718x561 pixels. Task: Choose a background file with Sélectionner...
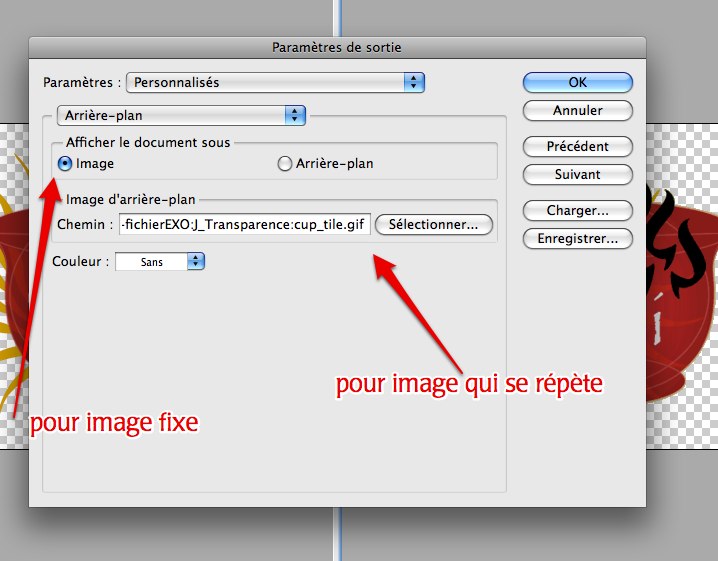[434, 224]
